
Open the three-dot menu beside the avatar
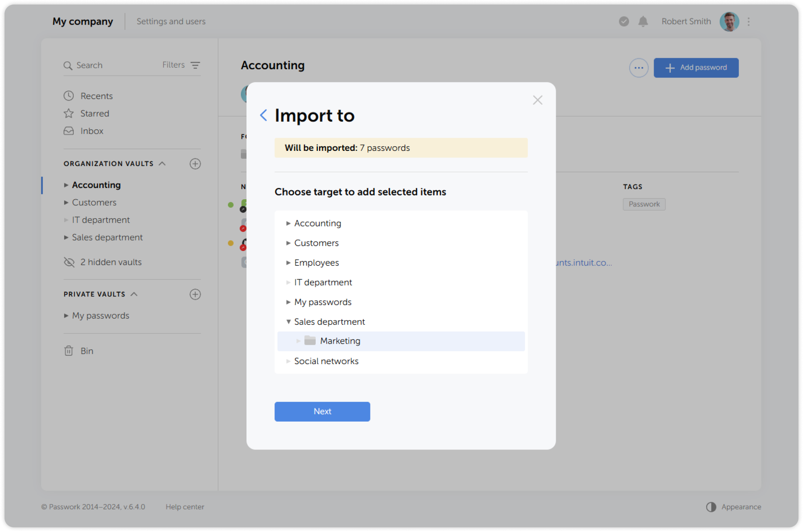pos(749,22)
